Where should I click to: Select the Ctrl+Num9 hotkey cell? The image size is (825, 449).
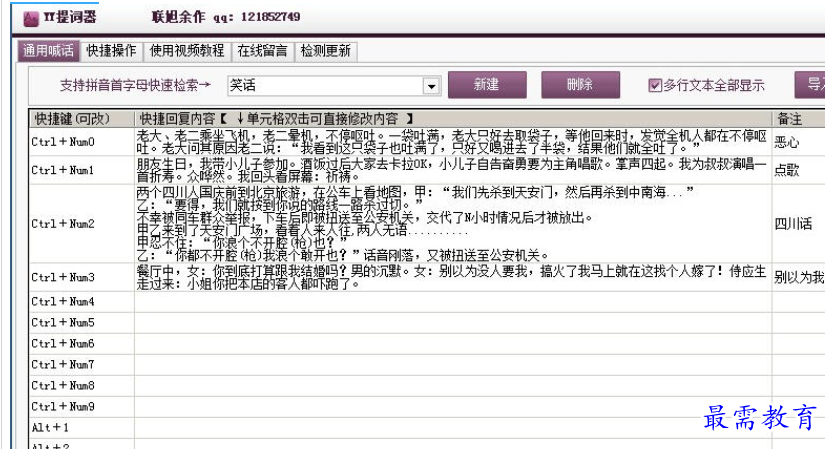pos(82,407)
